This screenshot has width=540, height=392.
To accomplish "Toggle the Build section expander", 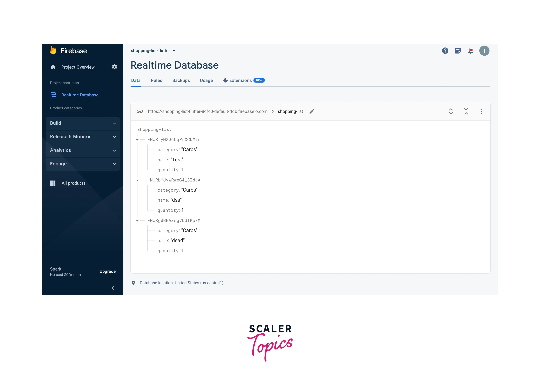I will click(115, 123).
